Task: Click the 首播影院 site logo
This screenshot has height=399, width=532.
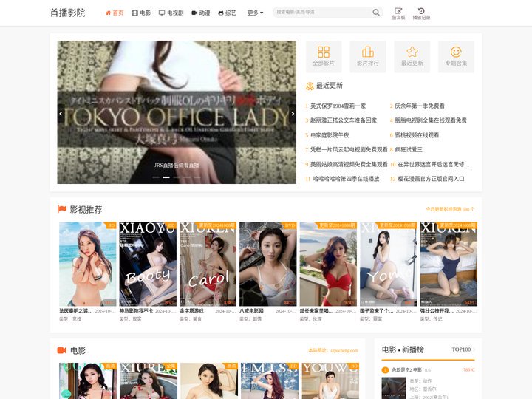Action: pos(67,13)
